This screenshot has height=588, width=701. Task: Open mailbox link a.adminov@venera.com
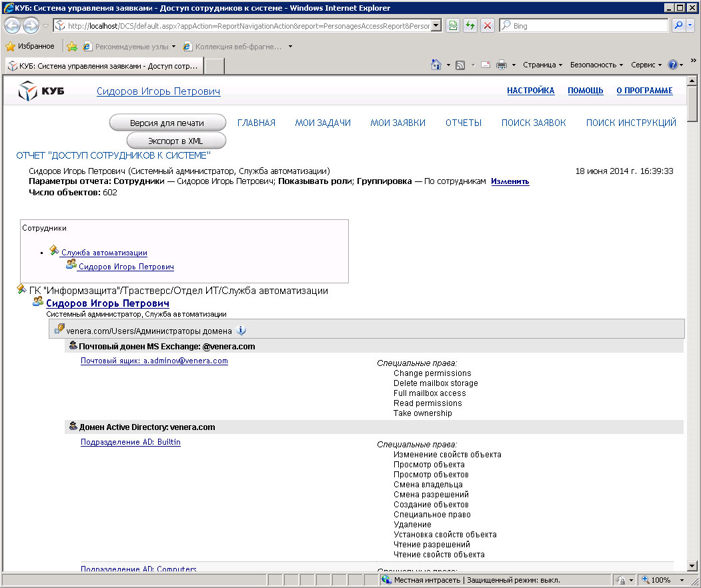coord(154,361)
